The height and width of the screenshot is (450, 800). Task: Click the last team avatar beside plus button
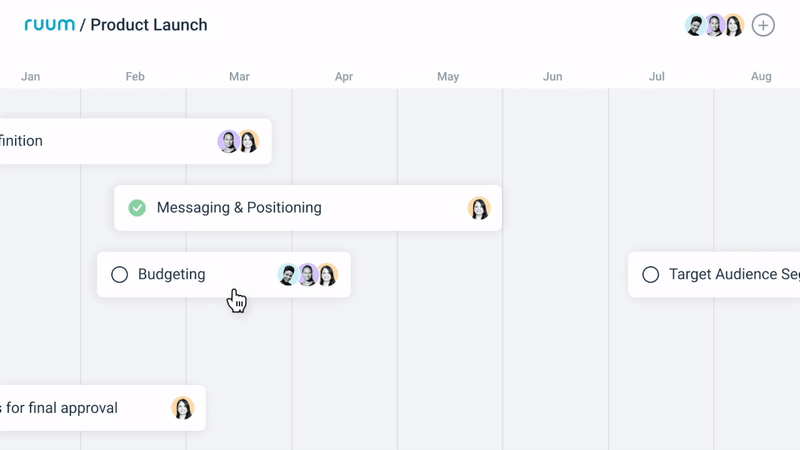734,25
